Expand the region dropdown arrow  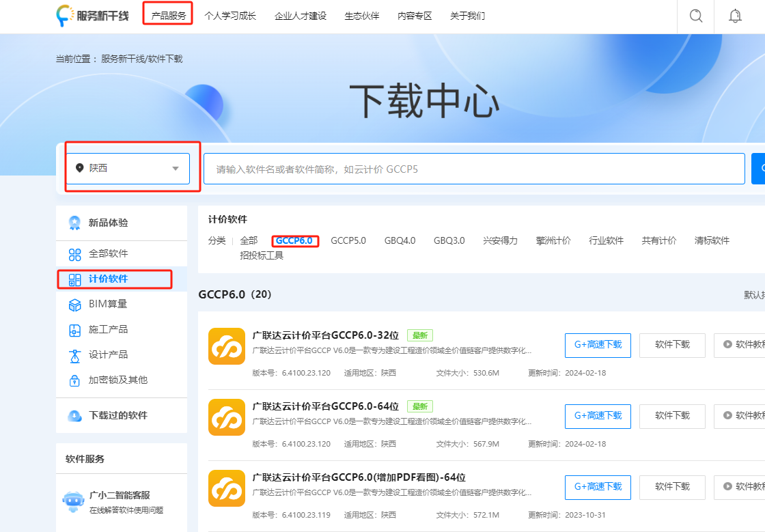point(176,169)
